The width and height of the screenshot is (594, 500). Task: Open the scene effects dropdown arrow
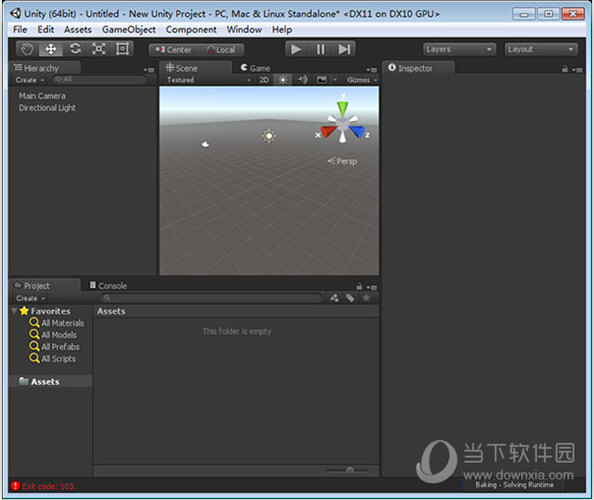click(x=335, y=80)
